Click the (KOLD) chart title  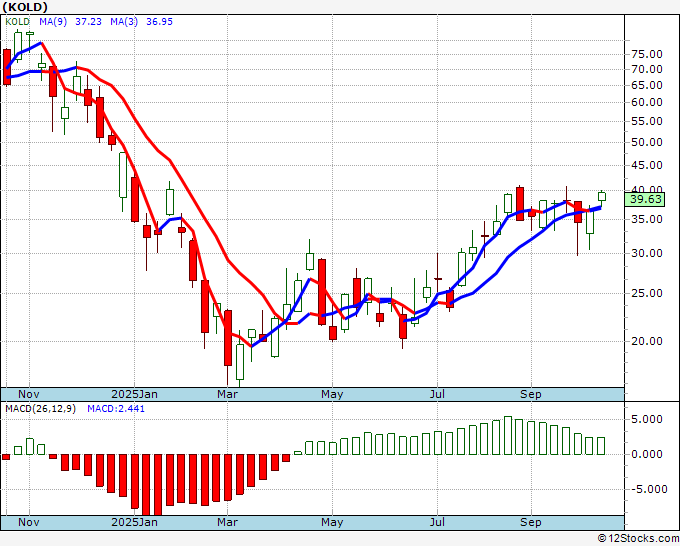[x=25, y=7]
